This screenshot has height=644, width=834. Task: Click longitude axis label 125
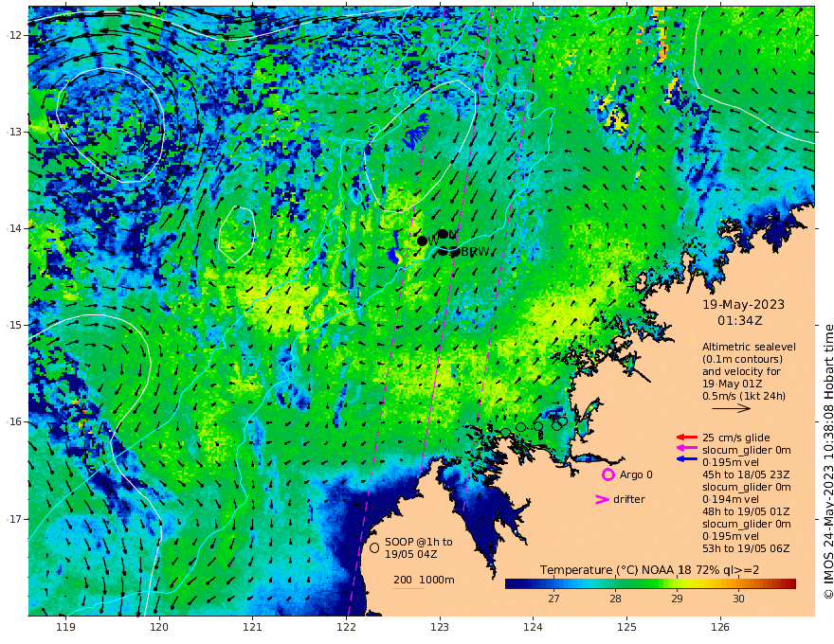626,627
